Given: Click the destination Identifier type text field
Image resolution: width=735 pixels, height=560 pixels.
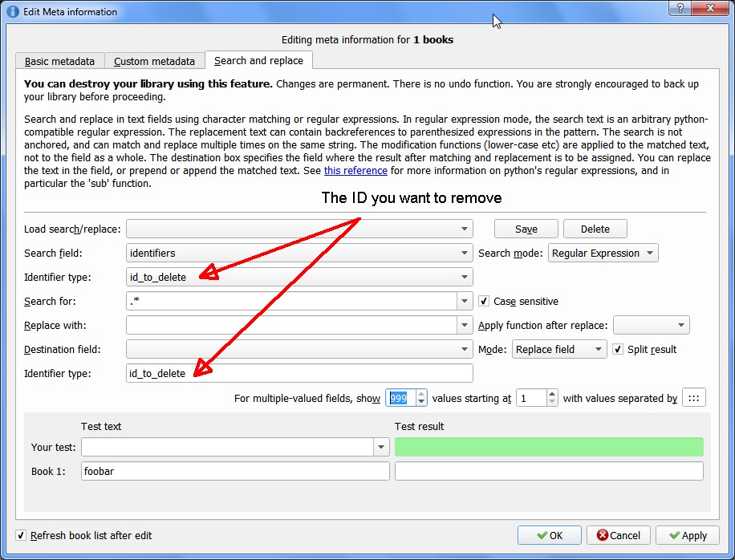Looking at the screenshot, I should point(299,373).
